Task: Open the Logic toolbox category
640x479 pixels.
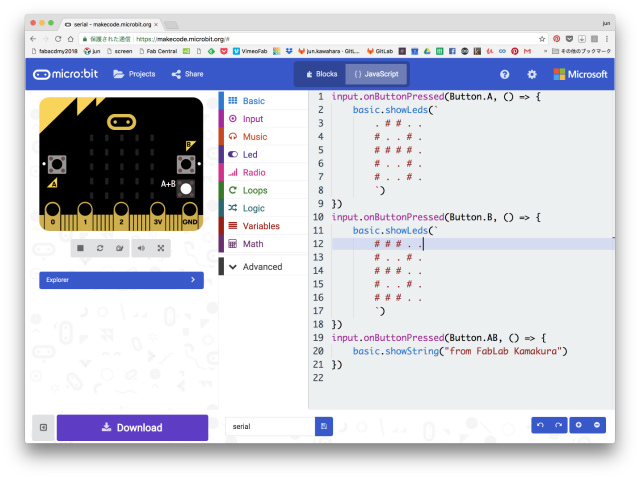Action: [x=263, y=208]
